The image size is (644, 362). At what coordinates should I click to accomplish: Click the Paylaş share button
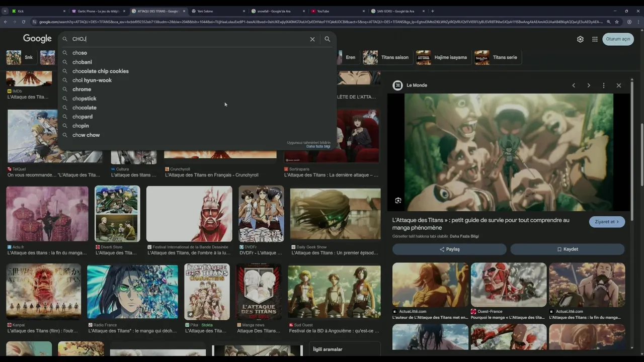449,249
